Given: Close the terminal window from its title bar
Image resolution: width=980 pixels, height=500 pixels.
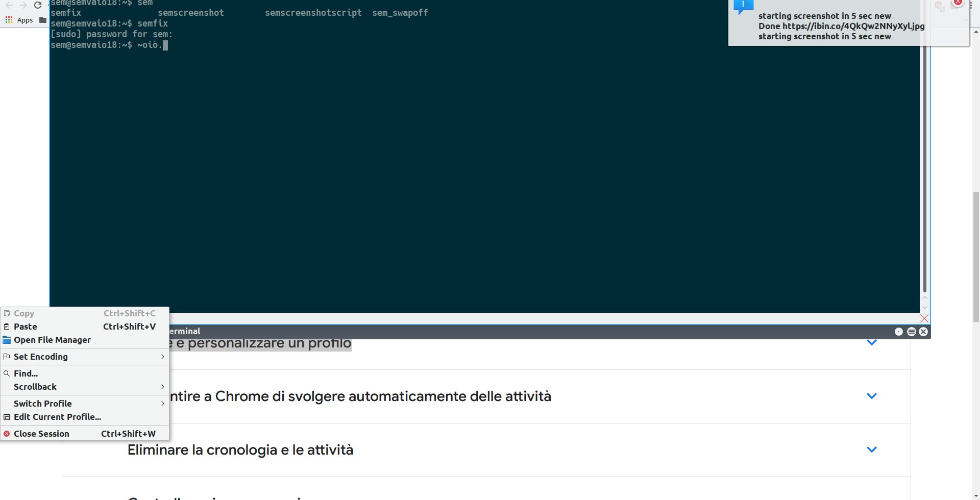Looking at the screenshot, I should (923, 332).
